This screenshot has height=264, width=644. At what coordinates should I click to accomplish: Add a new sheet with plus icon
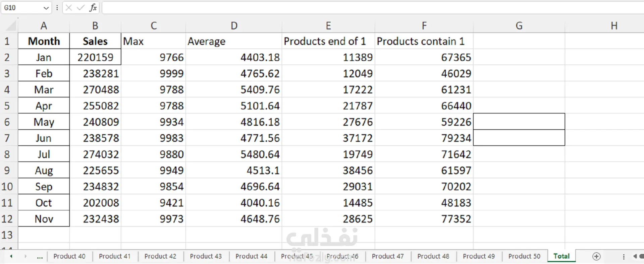pos(596,256)
